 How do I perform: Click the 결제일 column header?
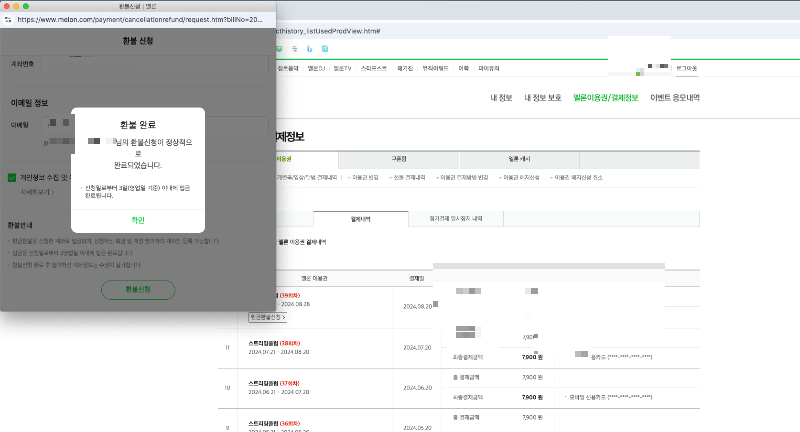(416, 278)
